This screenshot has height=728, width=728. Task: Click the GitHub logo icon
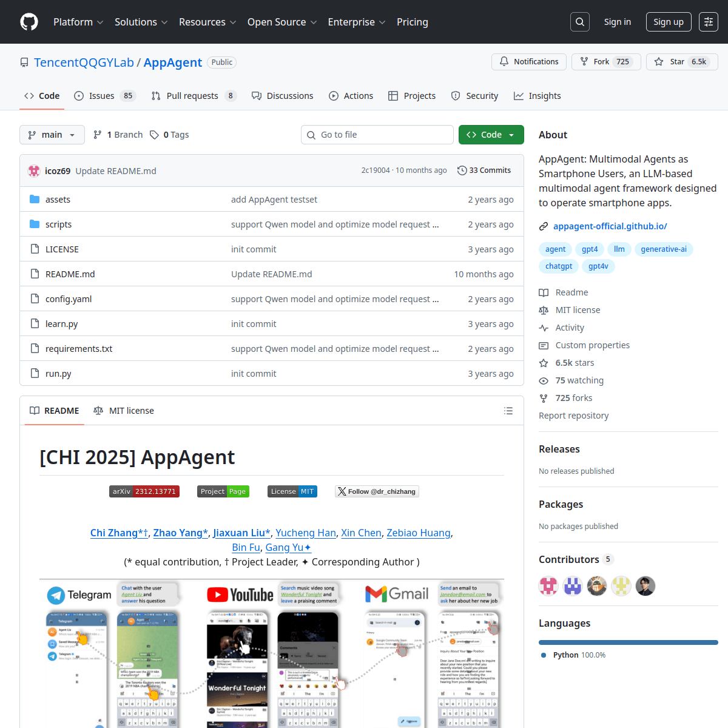tap(29, 22)
